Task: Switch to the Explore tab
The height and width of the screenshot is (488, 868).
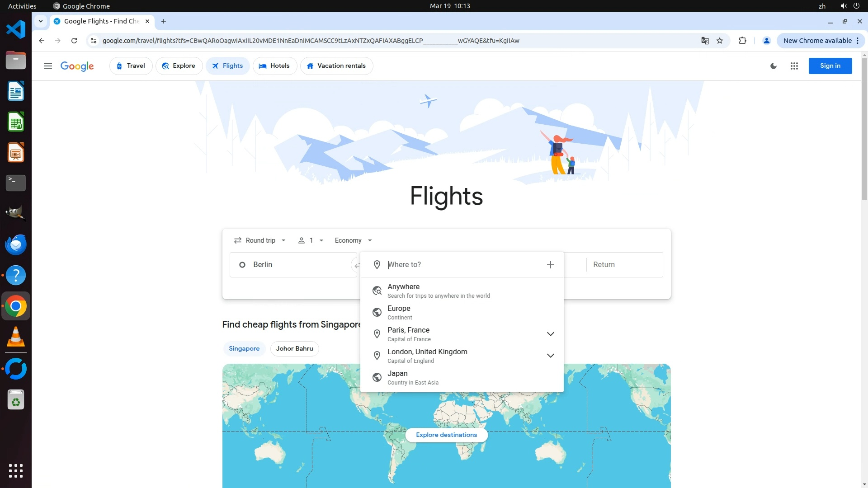Action: (179, 66)
